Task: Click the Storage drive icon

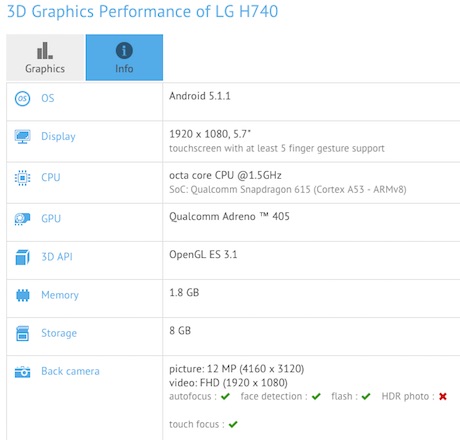Action: [22, 333]
